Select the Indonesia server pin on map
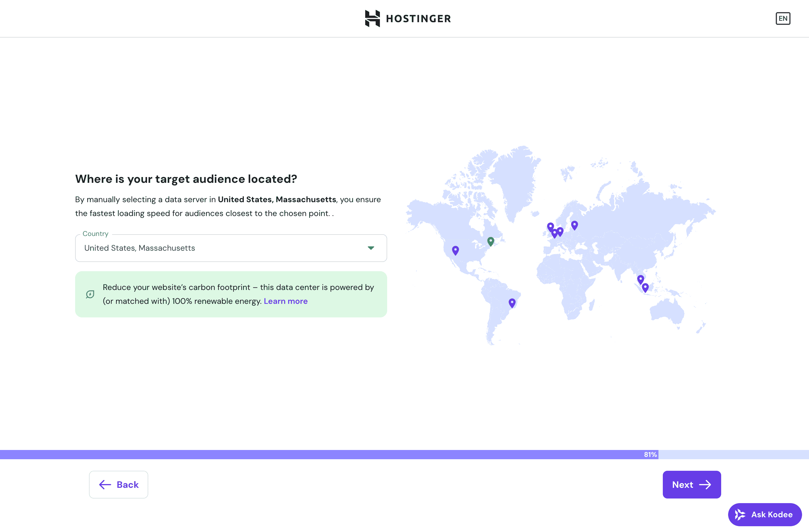 click(x=645, y=287)
